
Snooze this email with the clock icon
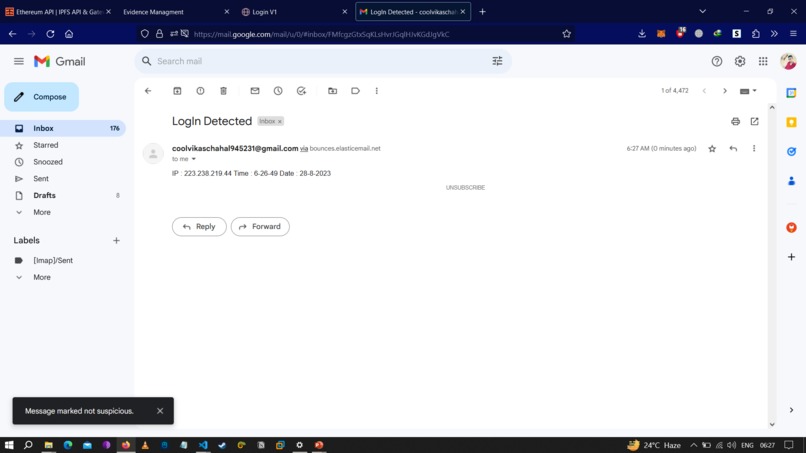[x=278, y=91]
